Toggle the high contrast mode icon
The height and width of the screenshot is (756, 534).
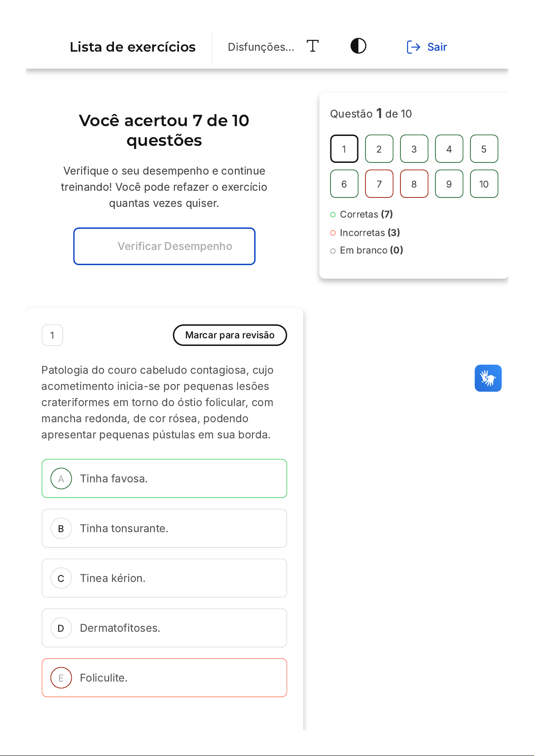[358, 46]
